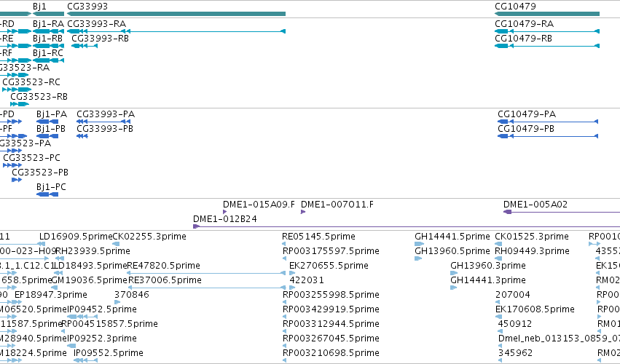
Task: Click the DME1-007O11.F marker triangle
Action: pos(303,213)
